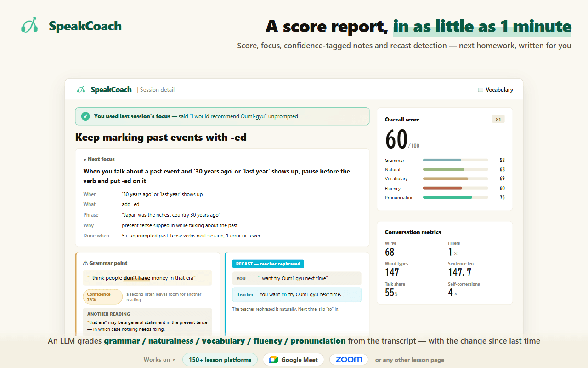Click the Why row 'present tense slipped in'
This screenshot has width=588, height=368.
tap(180, 225)
